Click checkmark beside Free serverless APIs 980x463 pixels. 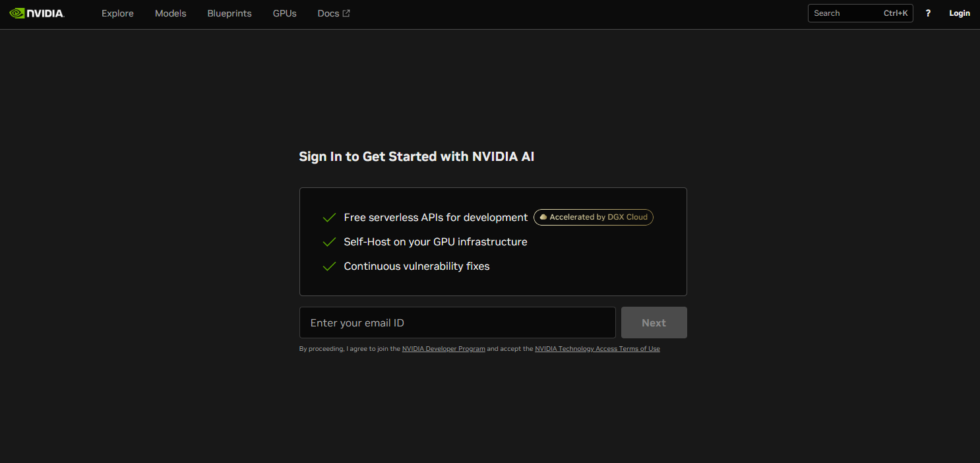(x=329, y=218)
